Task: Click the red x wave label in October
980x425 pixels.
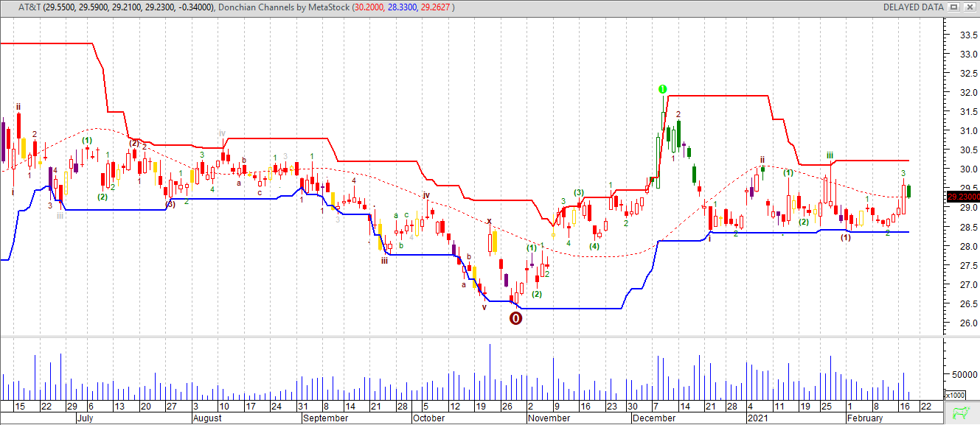Action: (488, 220)
